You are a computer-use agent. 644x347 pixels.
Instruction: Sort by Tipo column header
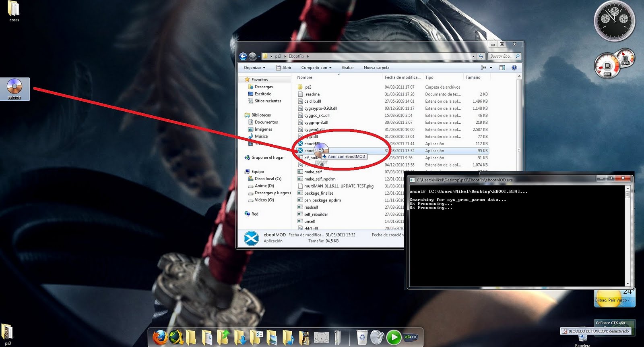443,77
